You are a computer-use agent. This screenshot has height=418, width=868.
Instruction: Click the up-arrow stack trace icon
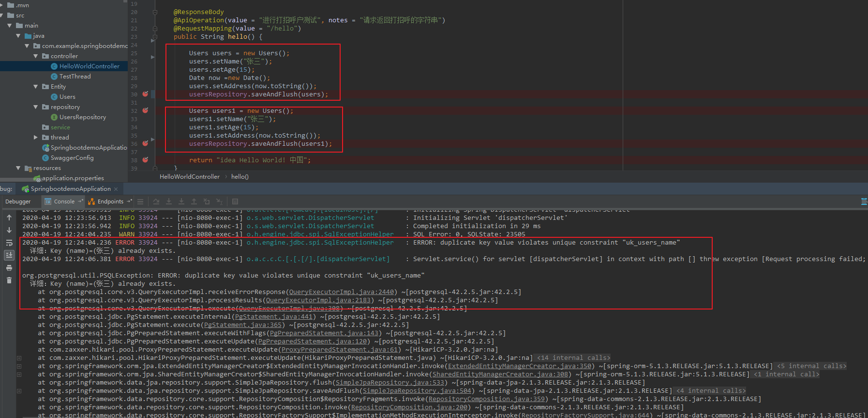coord(9,217)
